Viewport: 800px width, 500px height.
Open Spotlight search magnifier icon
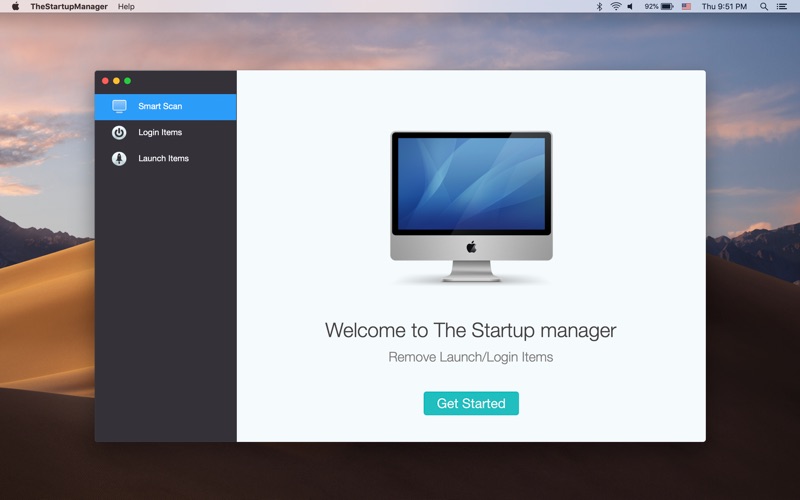pyautogui.click(x=764, y=7)
